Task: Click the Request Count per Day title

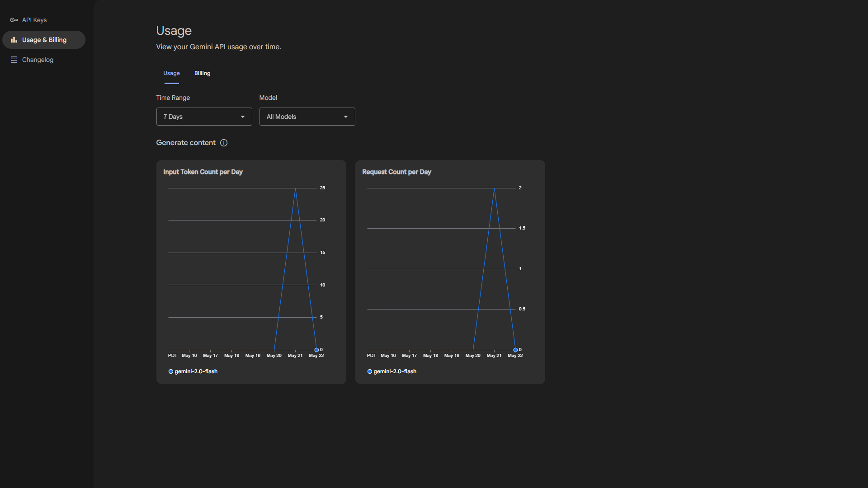Action: tap(396, 172)
